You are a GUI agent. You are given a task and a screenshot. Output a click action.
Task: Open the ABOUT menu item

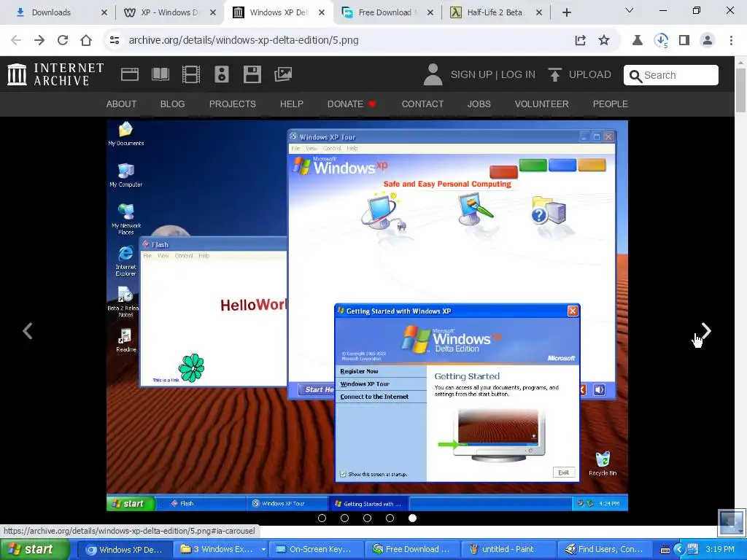pos(122,104)
